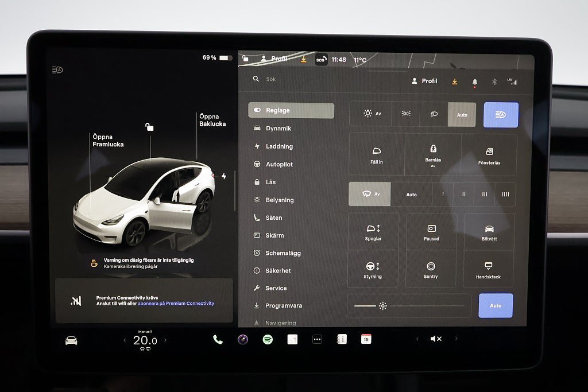Tap the car icon in bottom-left corner
The height and width of the screenshot is (392, 588).
(71, 340)
